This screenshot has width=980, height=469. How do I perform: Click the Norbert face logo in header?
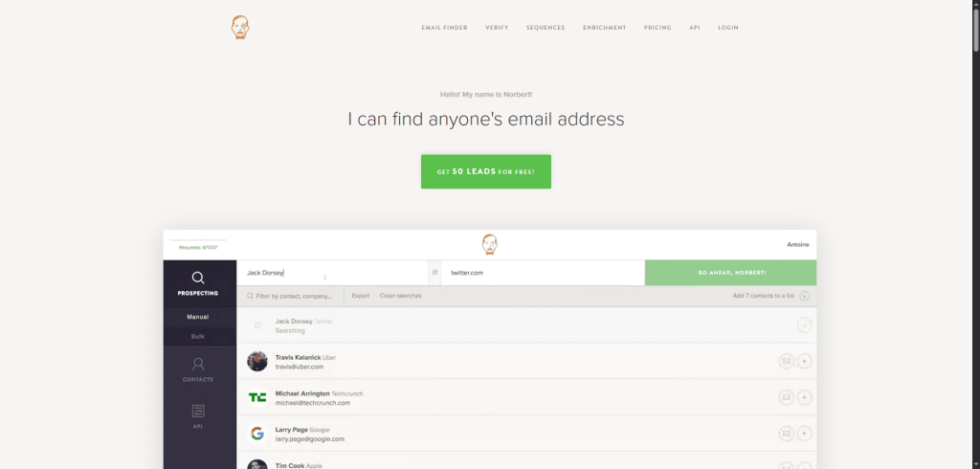tap(240, 28)
